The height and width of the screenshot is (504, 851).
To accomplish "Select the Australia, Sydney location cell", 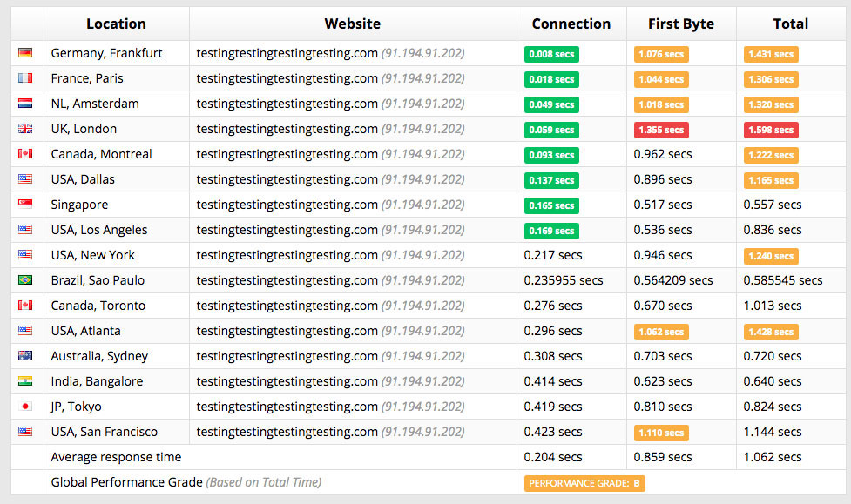I will pos(116,356).
